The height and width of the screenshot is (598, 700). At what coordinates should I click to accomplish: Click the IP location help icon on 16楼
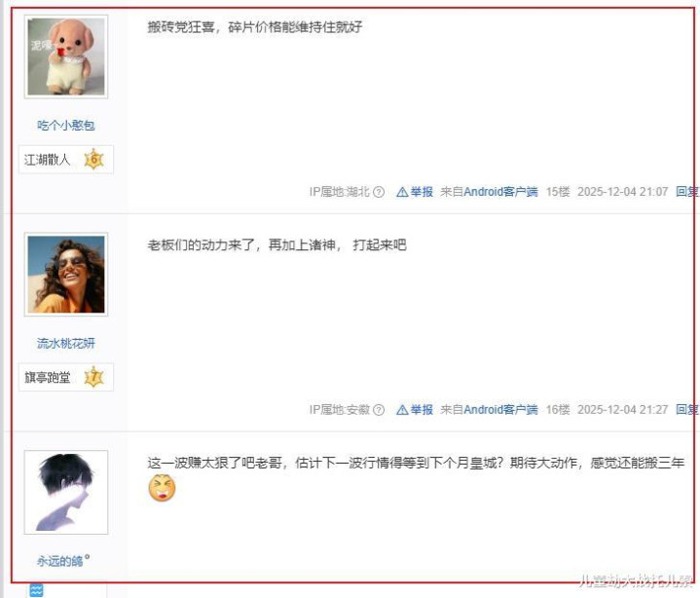coord(379,410)
